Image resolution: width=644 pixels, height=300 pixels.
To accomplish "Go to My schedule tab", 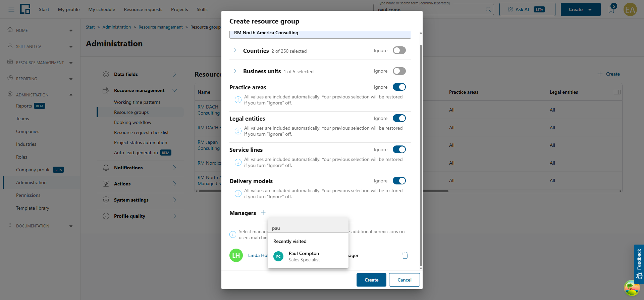I will coord(102,9).
